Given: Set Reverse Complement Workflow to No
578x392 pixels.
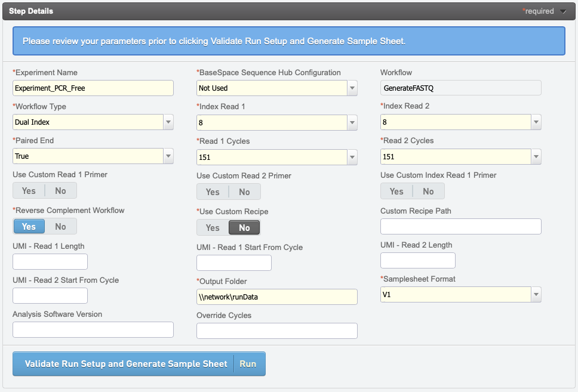Looking at the screenshot, I should coord(60,227).
